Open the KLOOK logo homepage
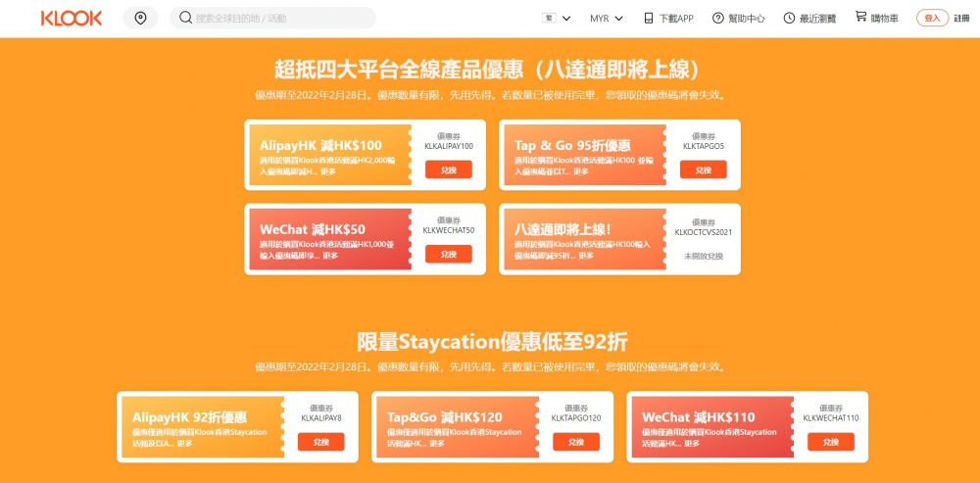Screen dimensions: 980x483 coord(72,18)
